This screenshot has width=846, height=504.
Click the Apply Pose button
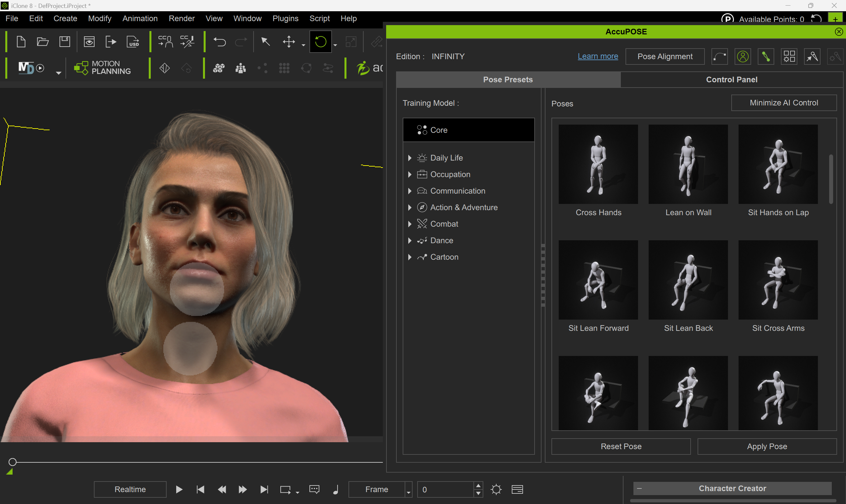point(767,446)
